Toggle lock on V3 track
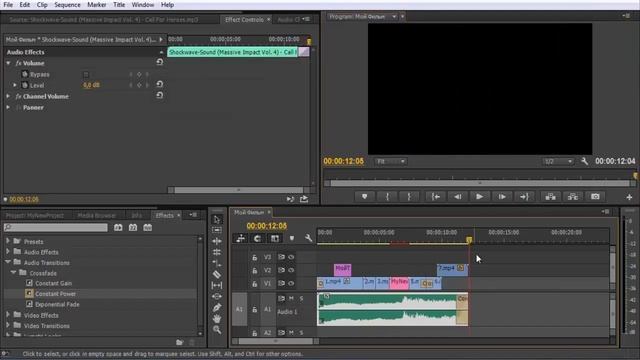The width and height of the screenshot is (640, 360). coord(254,258)
